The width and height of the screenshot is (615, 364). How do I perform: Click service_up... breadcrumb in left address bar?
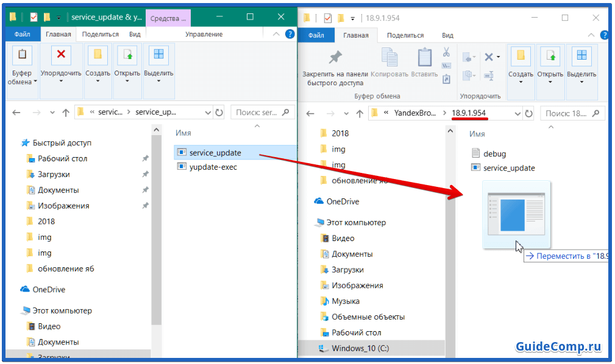[x=155, y=113]
